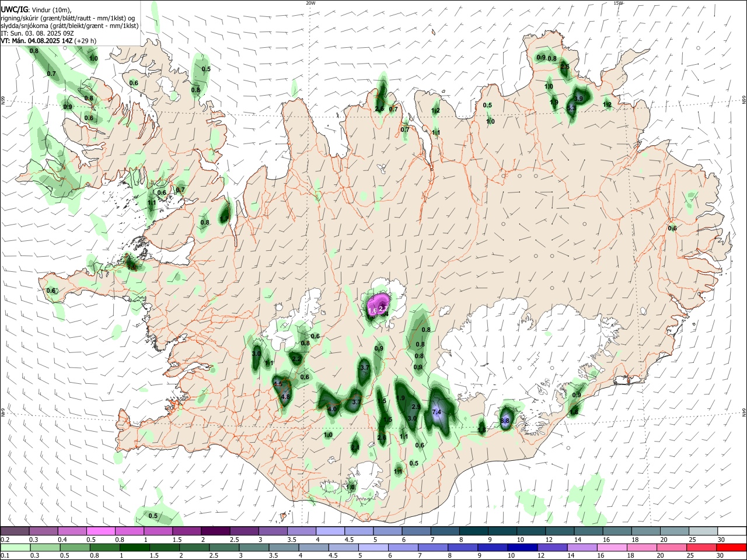The image size is (747, 560).
Task: Click the 7.4 precipitation value on the map
Action: click(437, 412)
